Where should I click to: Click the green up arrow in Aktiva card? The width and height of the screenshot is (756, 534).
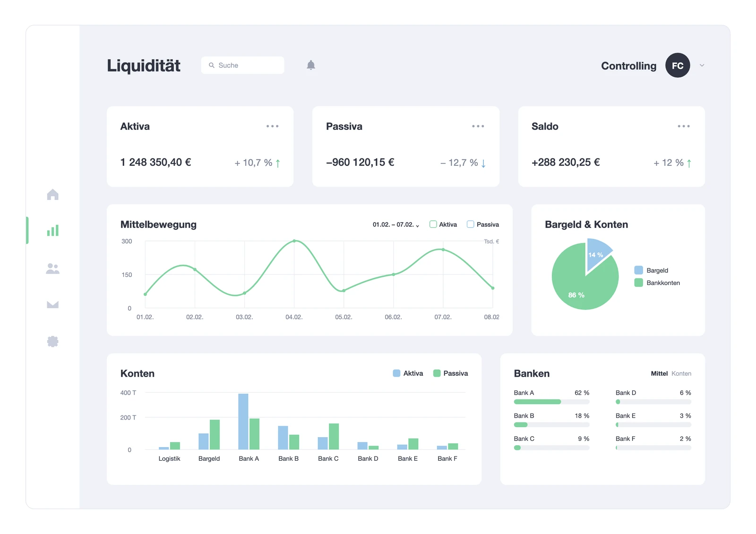tap(278, 164)
